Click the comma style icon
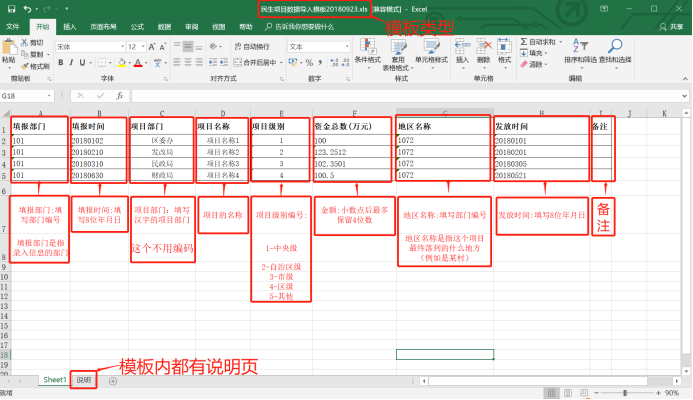Screen dimensions: 693x400 click(320, 62)
